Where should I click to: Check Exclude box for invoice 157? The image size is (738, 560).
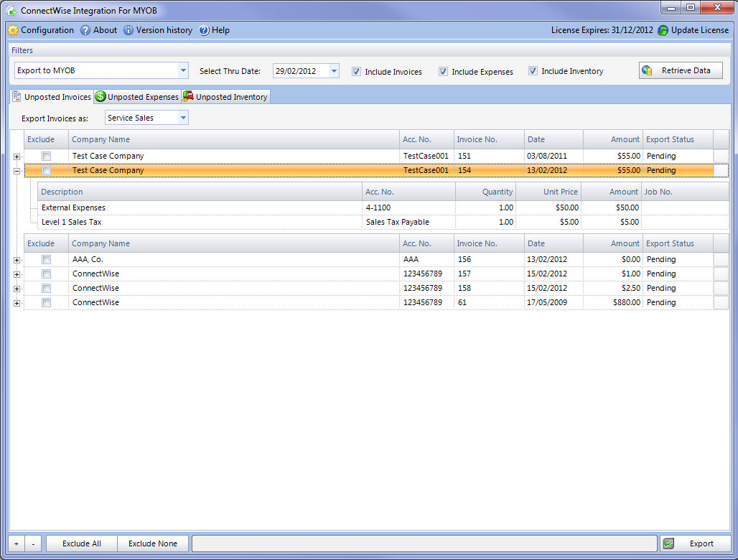point(46,274)
